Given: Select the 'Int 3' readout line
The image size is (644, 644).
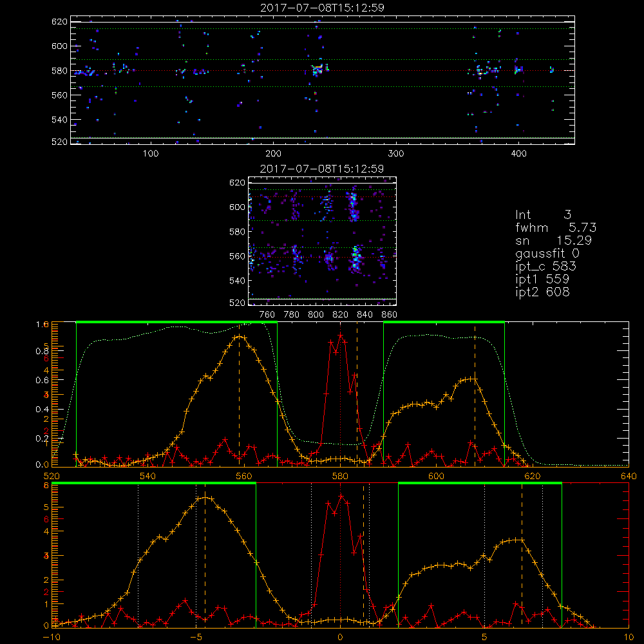Looking at the screenshot, I should pos(543,215).
